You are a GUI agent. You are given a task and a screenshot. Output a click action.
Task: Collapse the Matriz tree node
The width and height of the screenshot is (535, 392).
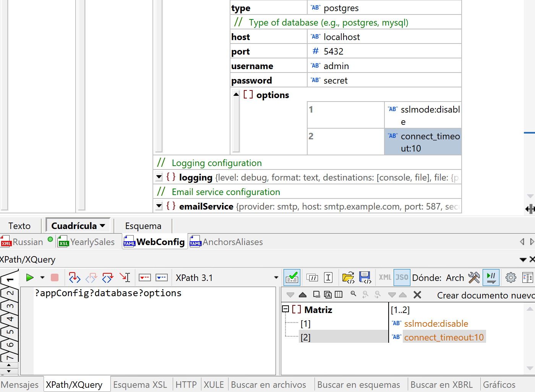click(x=285, y=309)
